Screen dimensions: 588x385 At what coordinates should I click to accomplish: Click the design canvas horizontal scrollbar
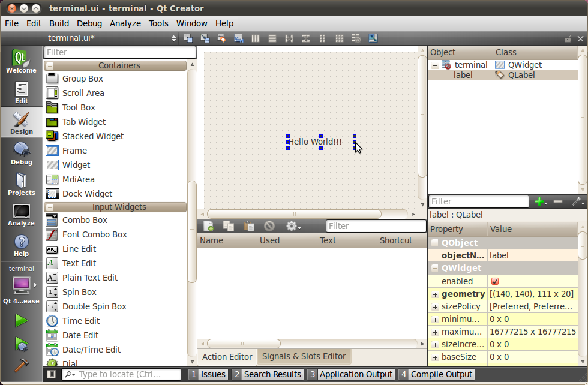click(x=294, y=214)
